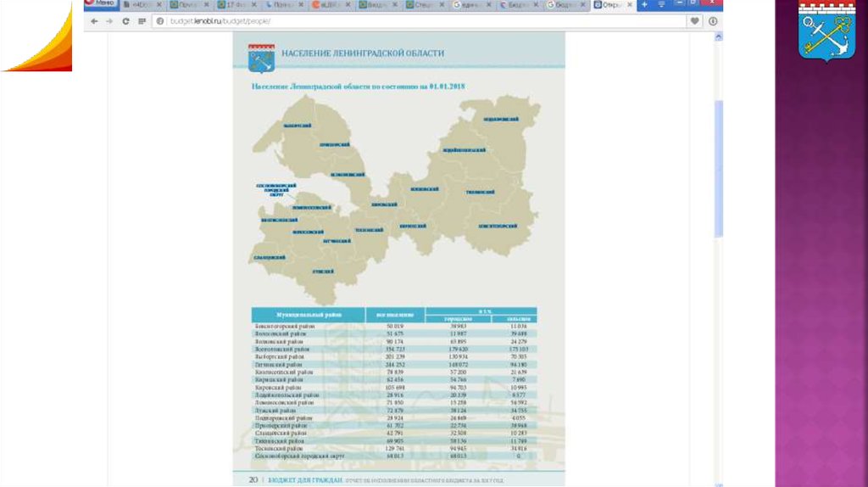Click the page vertical scrollbar
Viewport: 868px width, 487px height.
[720, 170]
